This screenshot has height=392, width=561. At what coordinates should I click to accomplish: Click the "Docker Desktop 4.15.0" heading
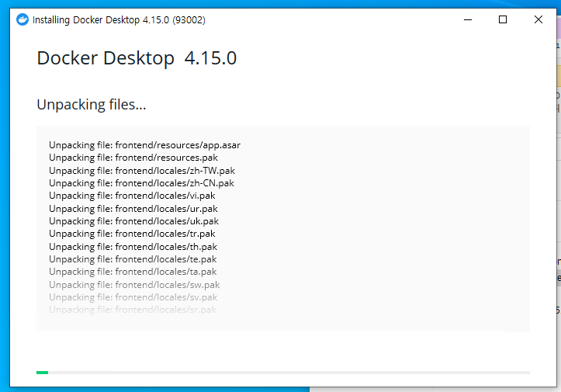click(x=137, y=58)
